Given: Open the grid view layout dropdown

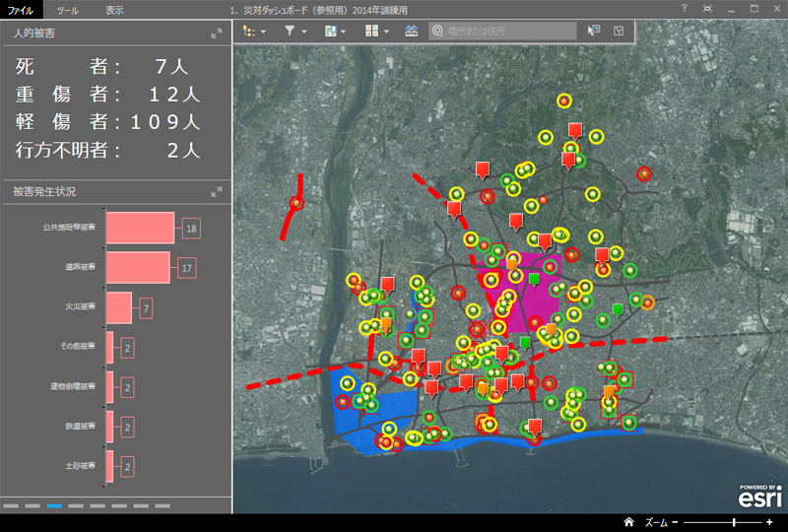Looking at the screenshot, I should pos(377,31).
